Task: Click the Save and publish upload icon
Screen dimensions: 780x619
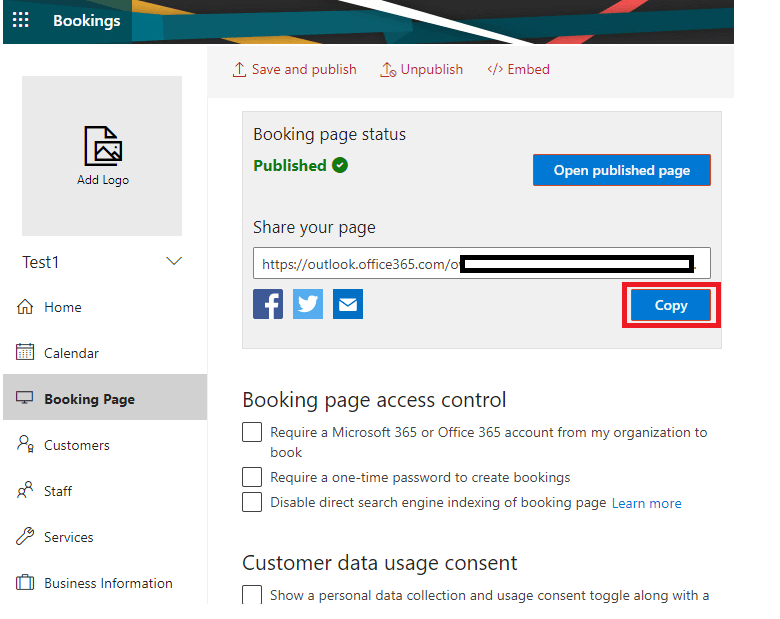Action: [x=239, y=70]
